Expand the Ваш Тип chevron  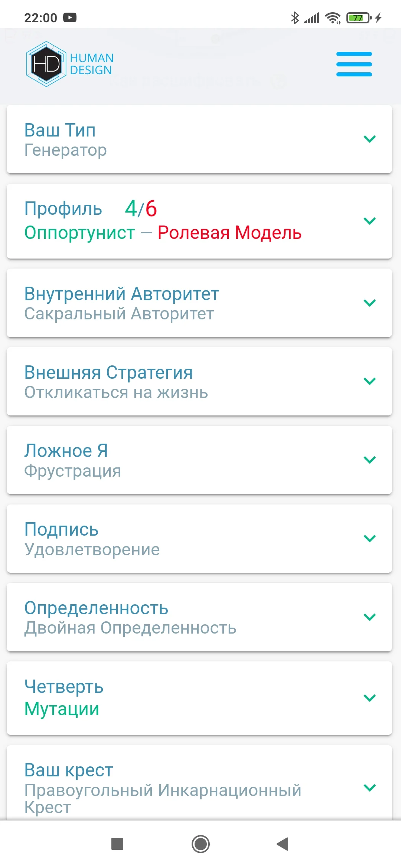(x=370, y=139)
